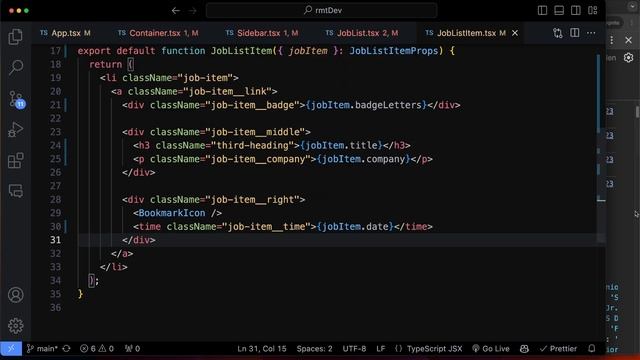Change the LF end of line sequence
Screen dimensions: 640x360
pos(380,349)
